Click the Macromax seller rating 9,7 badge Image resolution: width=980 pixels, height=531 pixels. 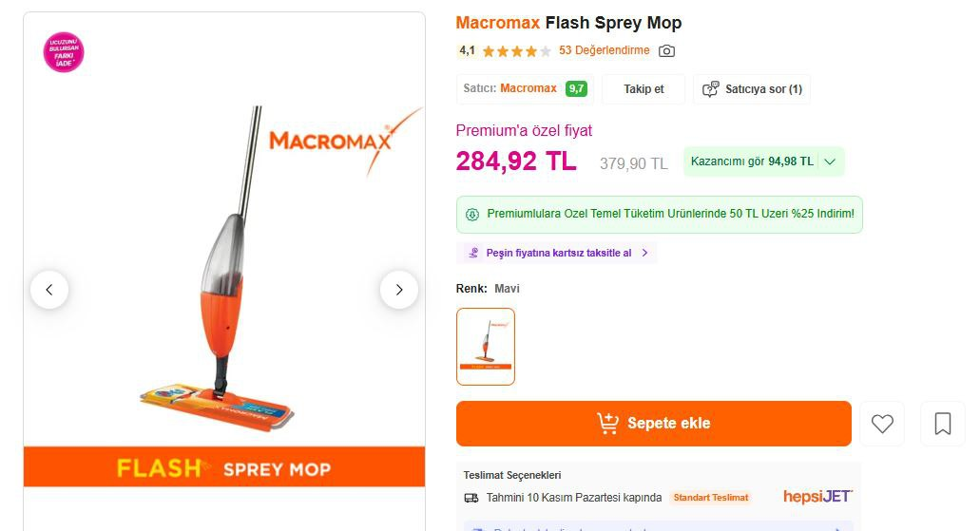576,88
